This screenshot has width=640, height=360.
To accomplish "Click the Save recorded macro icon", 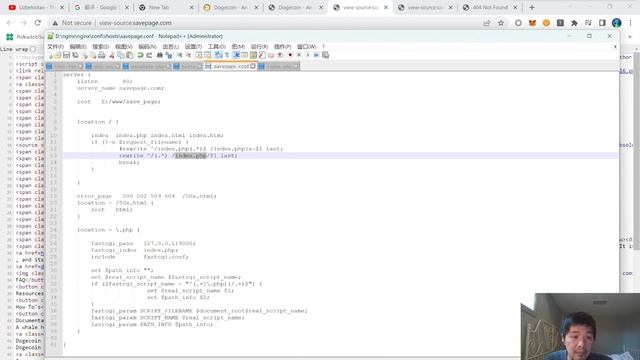I will [x=326, y=55].
